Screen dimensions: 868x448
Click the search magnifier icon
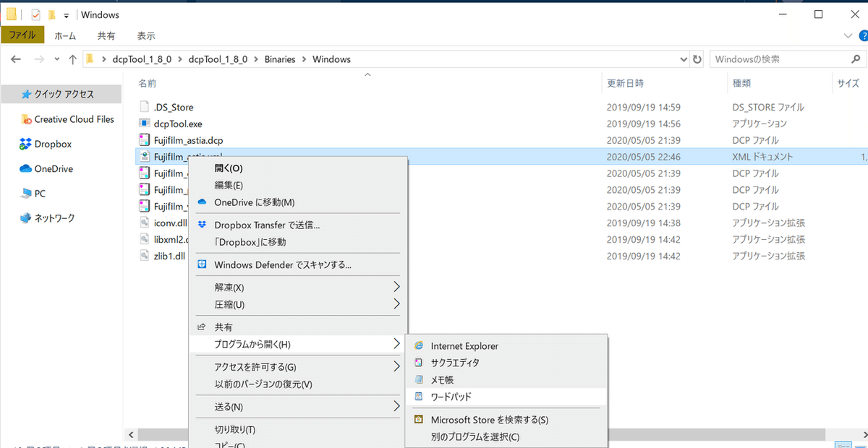point(856,59)
